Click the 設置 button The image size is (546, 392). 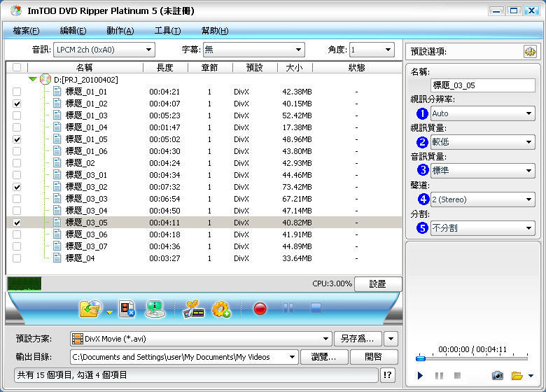(378, 284)
